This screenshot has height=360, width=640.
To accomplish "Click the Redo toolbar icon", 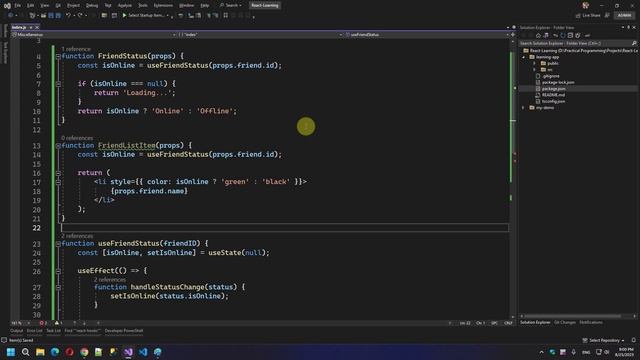I will pyautogui.click(x=80, y=16).
